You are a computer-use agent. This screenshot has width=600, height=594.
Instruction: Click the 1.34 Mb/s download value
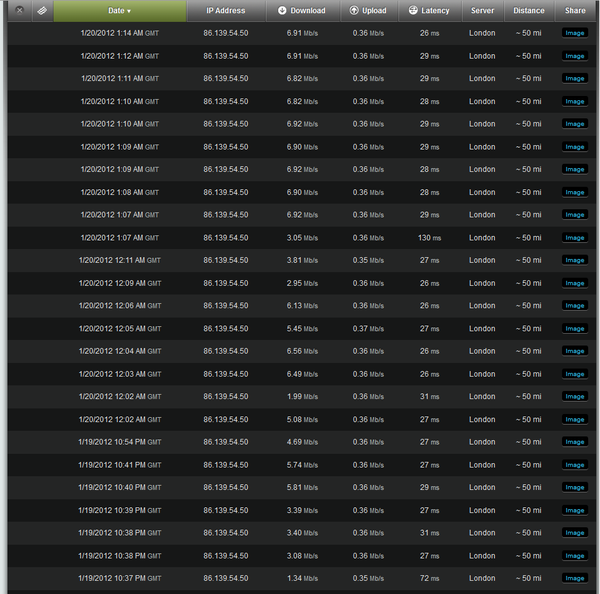pyautogui.click(x=302, y=578)
